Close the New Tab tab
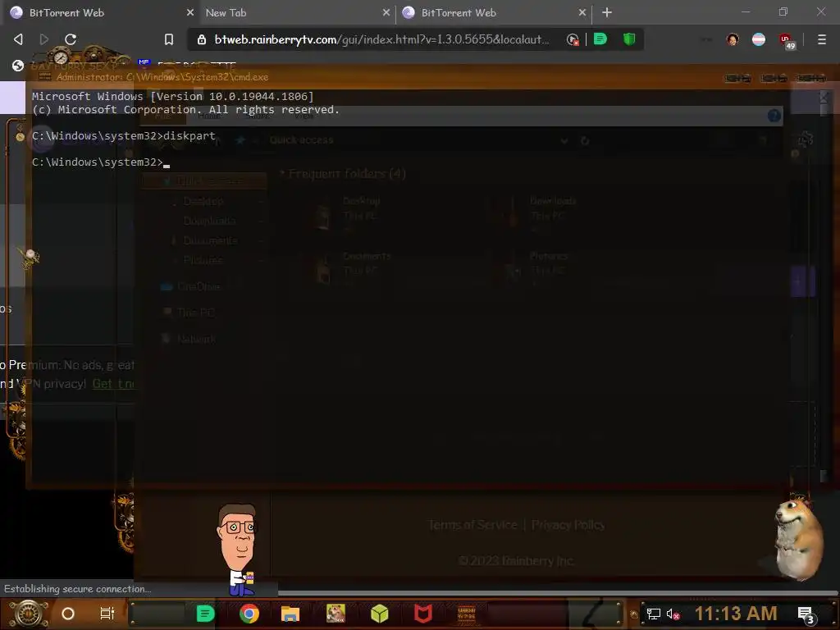This screenshot has width=840, height=630. tap(386, 12)
